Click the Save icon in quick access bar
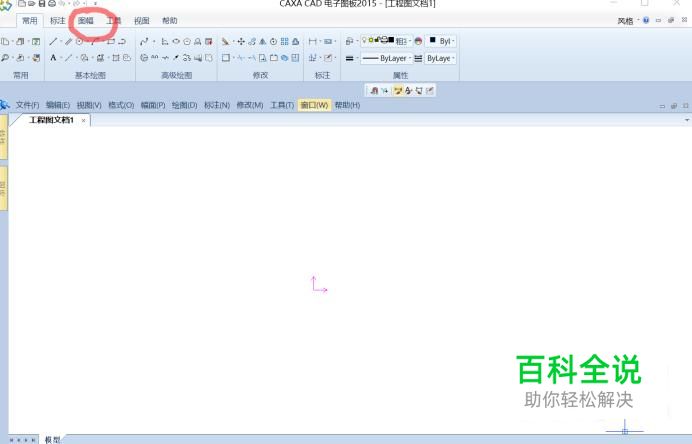 (42, 4)
